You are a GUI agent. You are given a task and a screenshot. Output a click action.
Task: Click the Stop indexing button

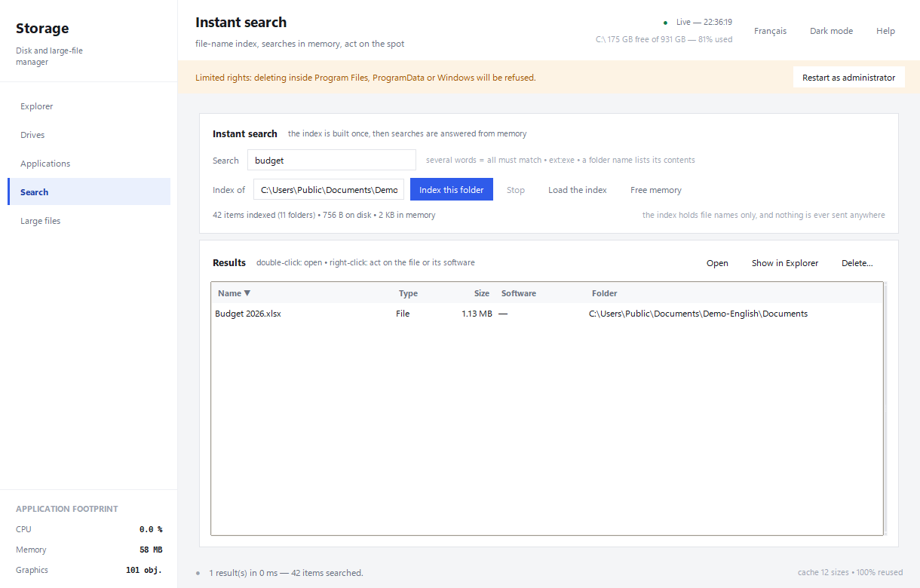pyautogui.click(x=516, y=190)
